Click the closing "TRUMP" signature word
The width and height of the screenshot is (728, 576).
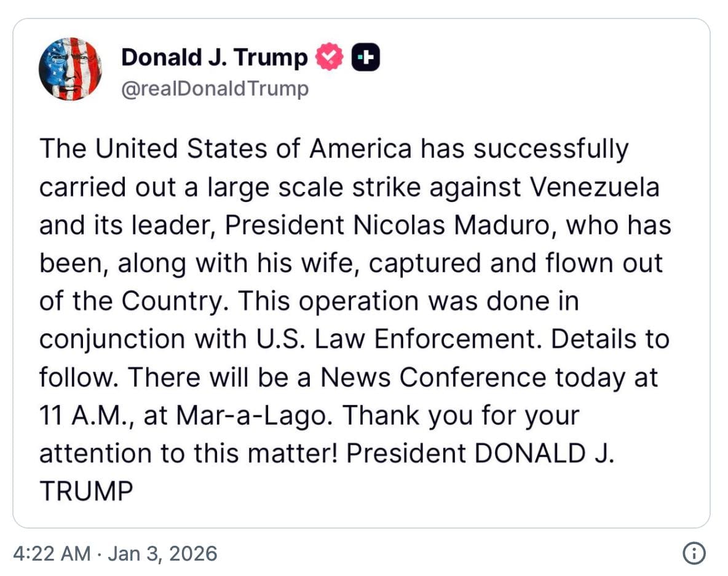(86, 491)
